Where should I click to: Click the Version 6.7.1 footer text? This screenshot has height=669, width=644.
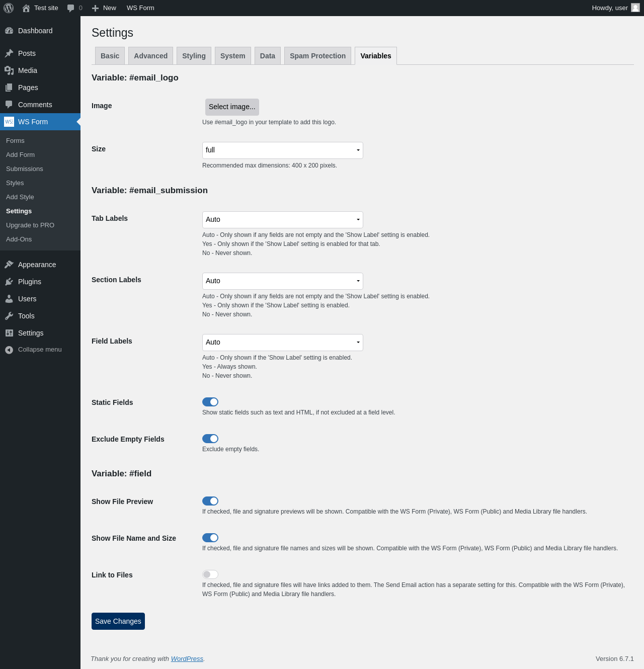point(615,659)
